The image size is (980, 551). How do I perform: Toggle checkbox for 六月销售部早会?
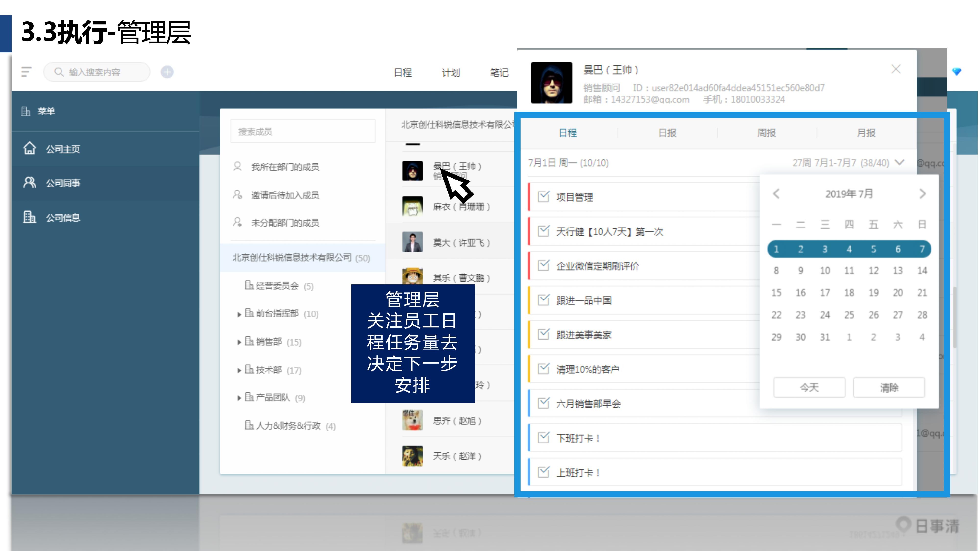coord(543,403)
